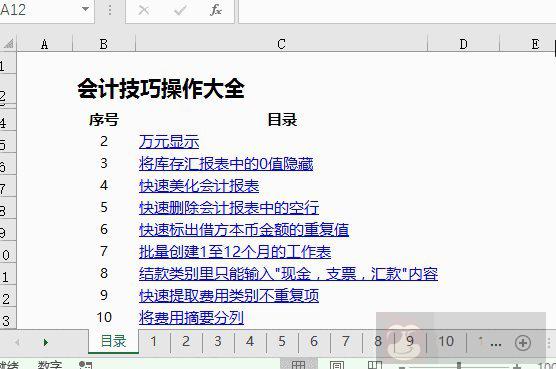Select column C header
This screenshot has height=369, width=556.
coord(281,44)
